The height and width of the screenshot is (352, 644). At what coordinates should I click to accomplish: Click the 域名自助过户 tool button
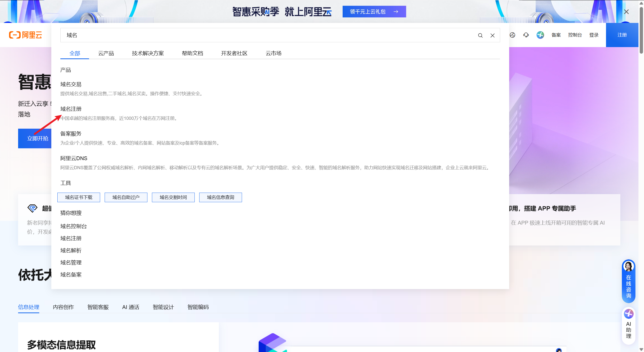point(126,197)
